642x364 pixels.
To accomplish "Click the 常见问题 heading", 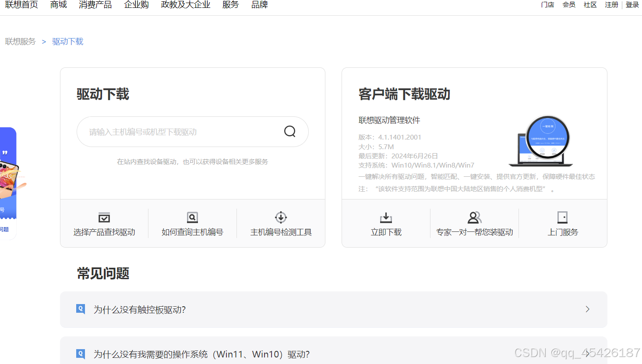I will [103, 273].
